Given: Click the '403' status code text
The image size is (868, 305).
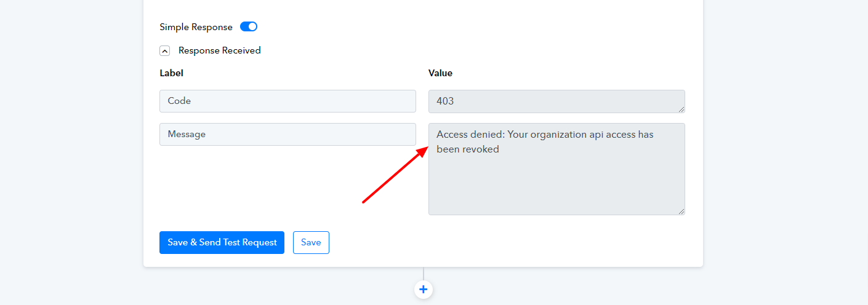Looking at the screenshot, I should 445,101.
